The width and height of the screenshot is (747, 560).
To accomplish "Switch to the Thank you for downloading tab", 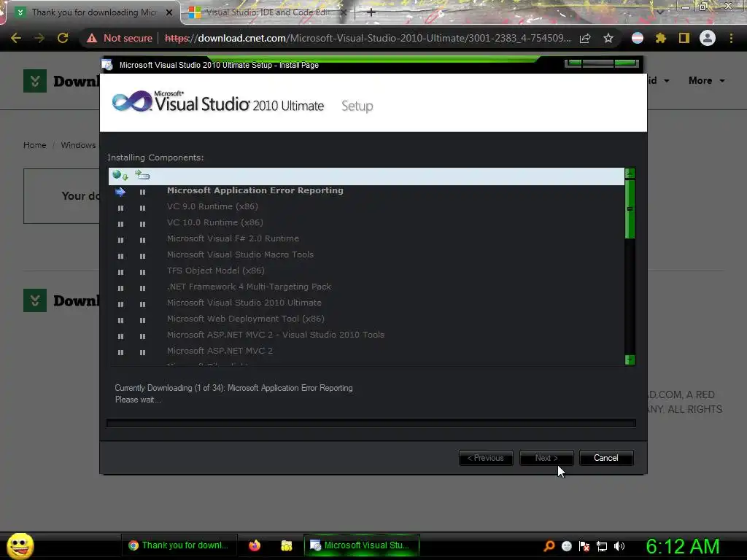I will (93, 12).
